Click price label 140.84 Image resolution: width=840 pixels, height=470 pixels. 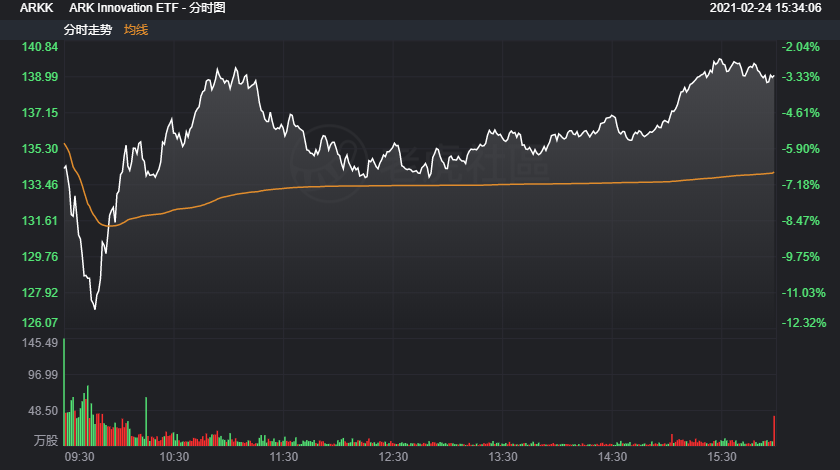click(40, 47)
